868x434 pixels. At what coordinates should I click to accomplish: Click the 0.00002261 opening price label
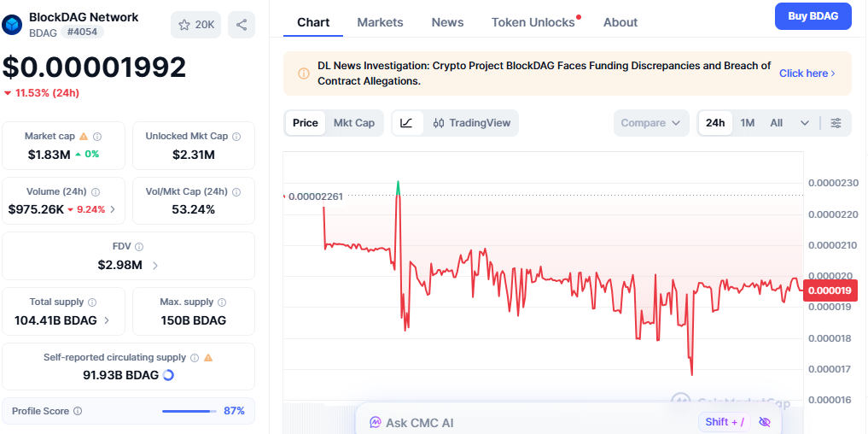(x=316, y=196)
